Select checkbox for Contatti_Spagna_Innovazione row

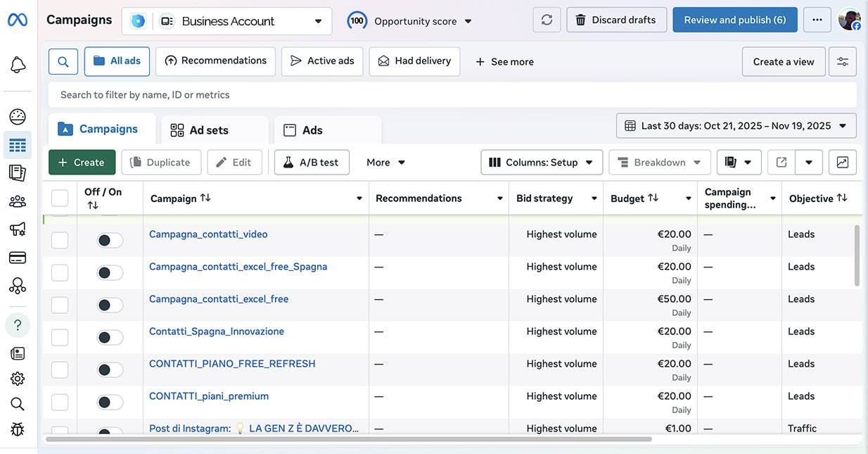click(x=60, y=338)
